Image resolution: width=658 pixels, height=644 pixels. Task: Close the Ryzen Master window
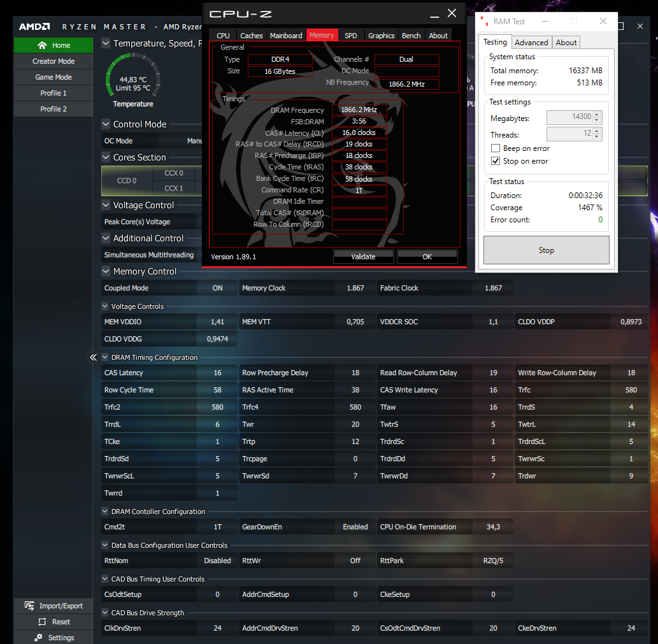640,26
